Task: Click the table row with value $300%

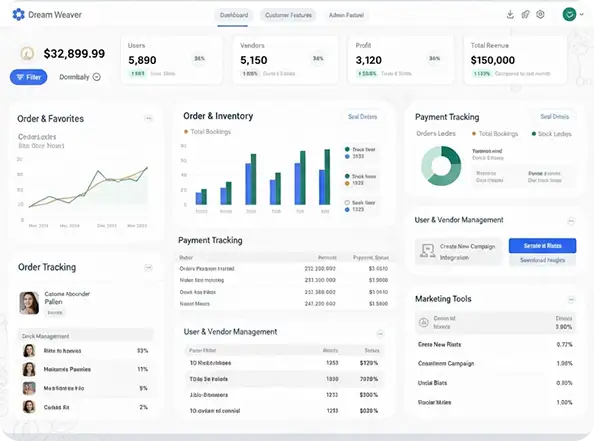Action: pos(284,395)
